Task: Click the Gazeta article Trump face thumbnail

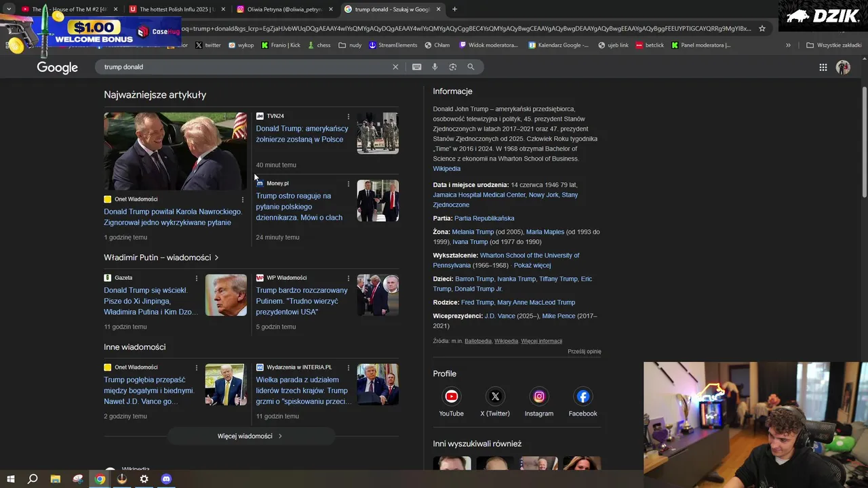Action: 226,295
